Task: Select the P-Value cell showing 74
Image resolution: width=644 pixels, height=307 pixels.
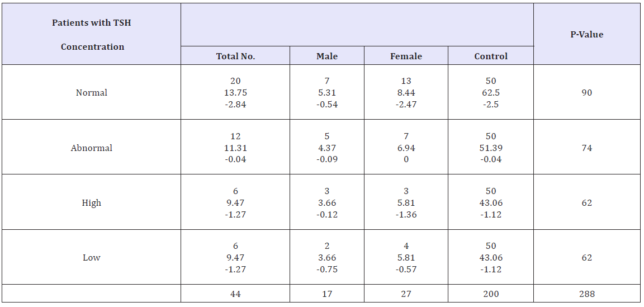Action: 586,148
